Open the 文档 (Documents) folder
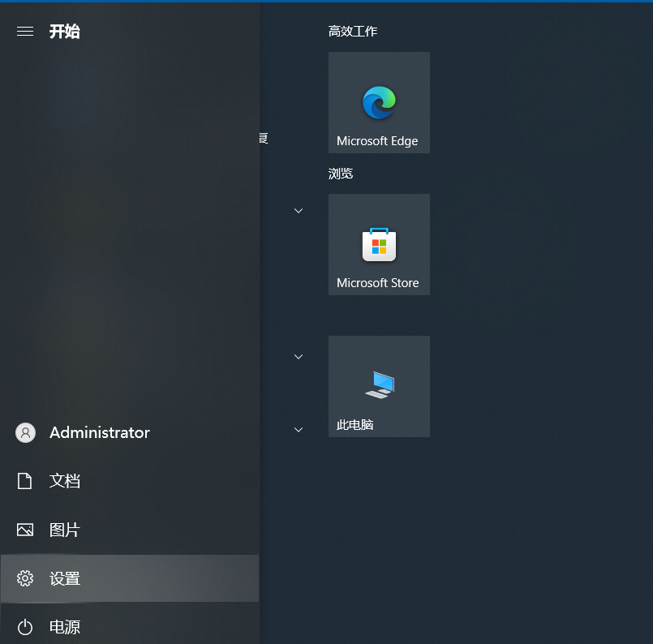This screenshot has height=644, width=653. (130, 481)
